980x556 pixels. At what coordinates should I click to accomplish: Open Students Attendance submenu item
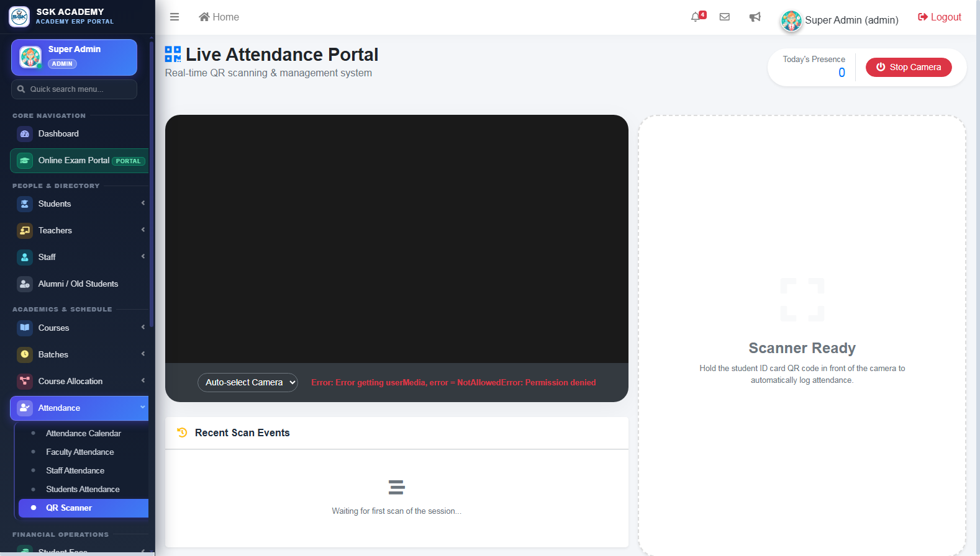coord(83,490)
